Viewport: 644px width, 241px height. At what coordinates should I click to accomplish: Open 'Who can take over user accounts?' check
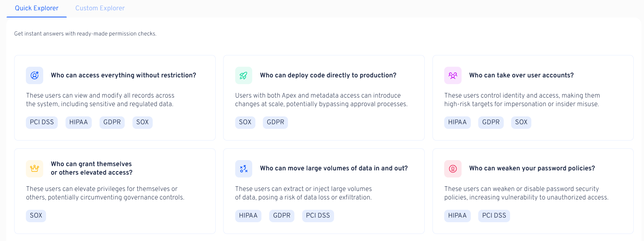(x=521, y=75)
